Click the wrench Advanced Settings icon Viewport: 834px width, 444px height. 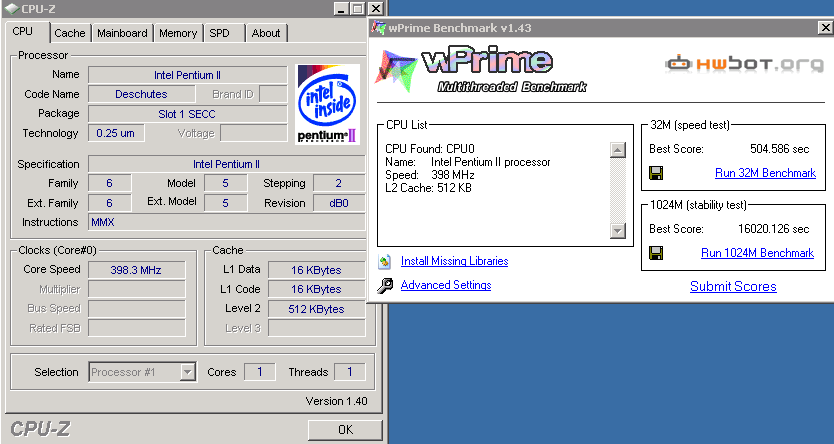pos(385,285)
